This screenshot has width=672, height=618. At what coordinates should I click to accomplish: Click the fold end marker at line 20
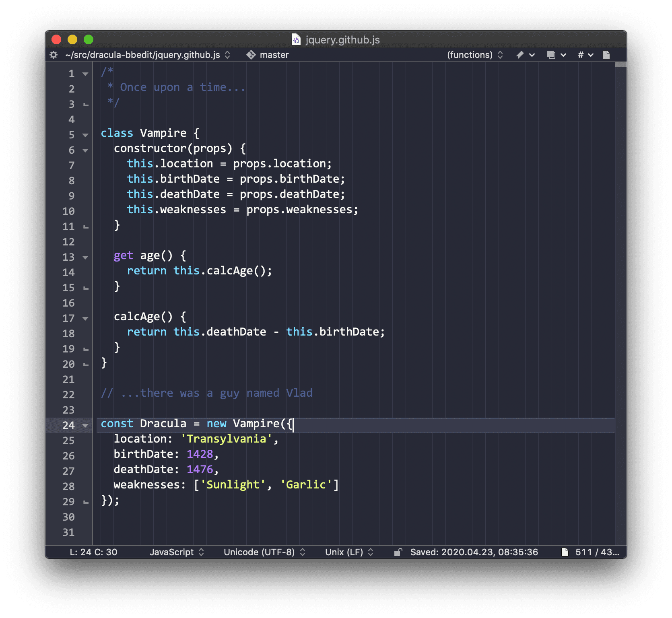[x=86, y=365]
